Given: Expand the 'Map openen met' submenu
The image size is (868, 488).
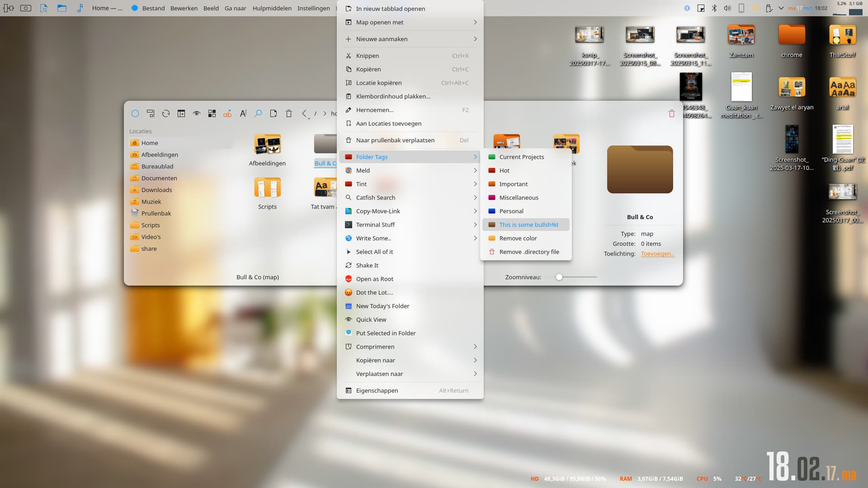Looking at the screenshot, I should (x=410, y=22).
